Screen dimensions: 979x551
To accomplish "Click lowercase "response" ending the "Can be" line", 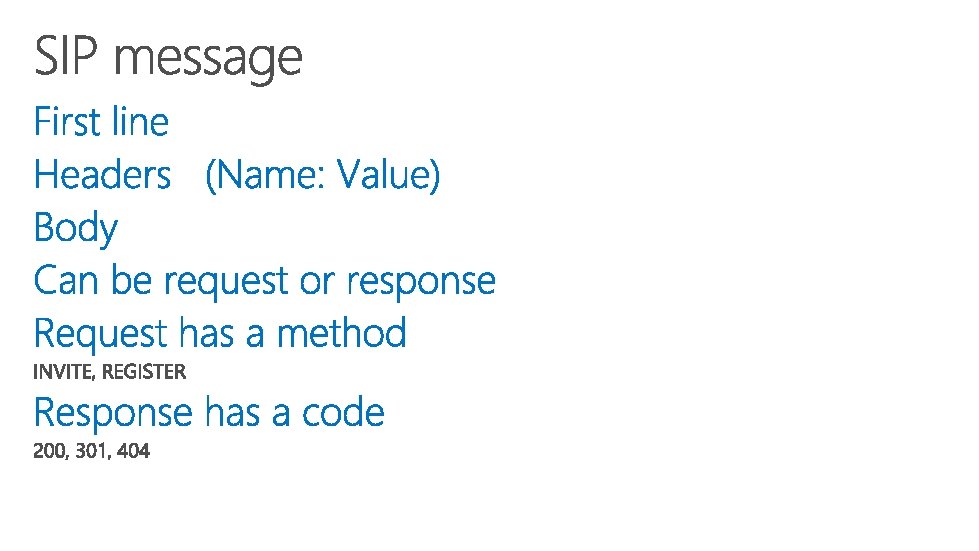I will pyautogui.click(x=421, y=283).
